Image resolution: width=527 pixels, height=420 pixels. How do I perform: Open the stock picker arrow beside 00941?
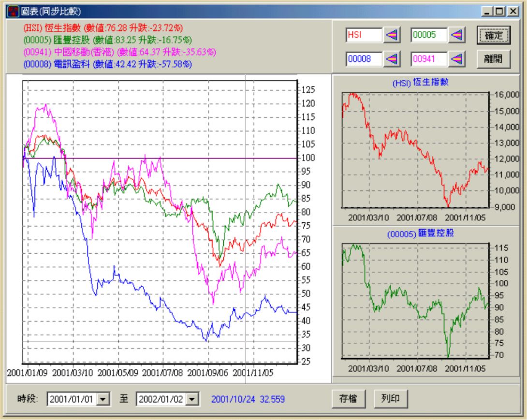(457, 59)
